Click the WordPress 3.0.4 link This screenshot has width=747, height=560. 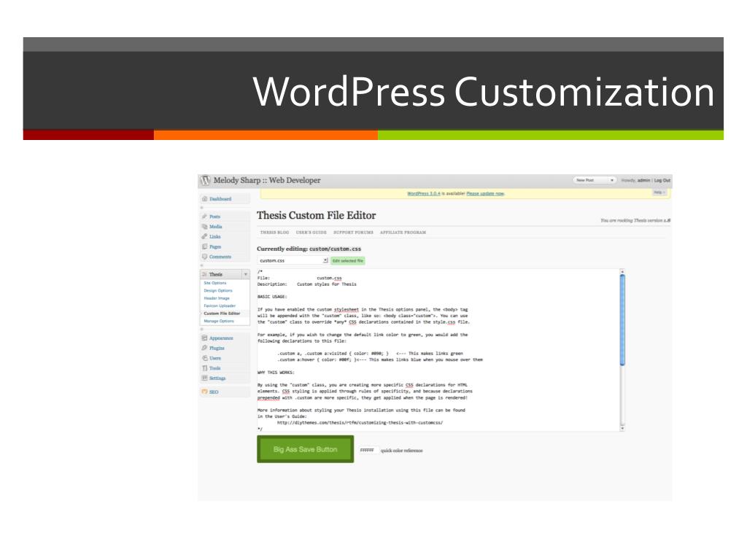click(424, 193)
